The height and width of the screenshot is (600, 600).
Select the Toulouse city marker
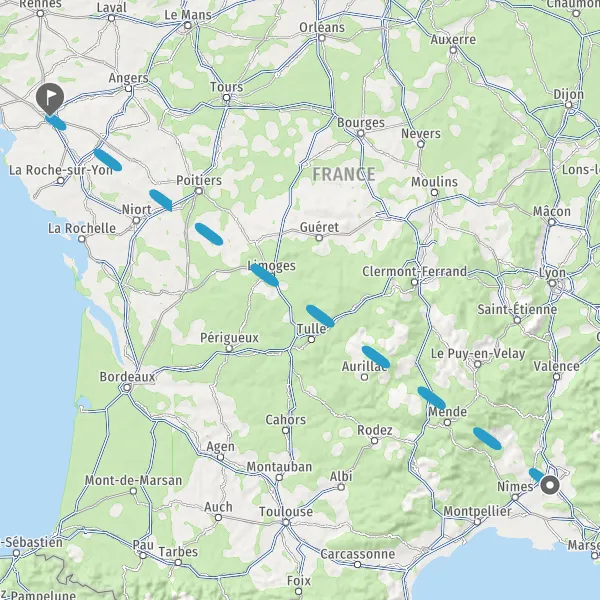(286, 522)
